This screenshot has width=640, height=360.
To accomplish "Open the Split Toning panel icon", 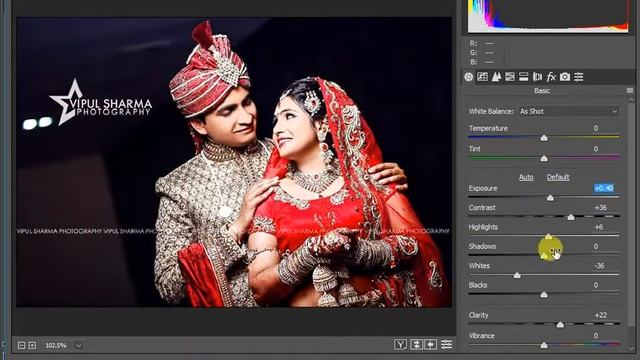I will (524, 77).
